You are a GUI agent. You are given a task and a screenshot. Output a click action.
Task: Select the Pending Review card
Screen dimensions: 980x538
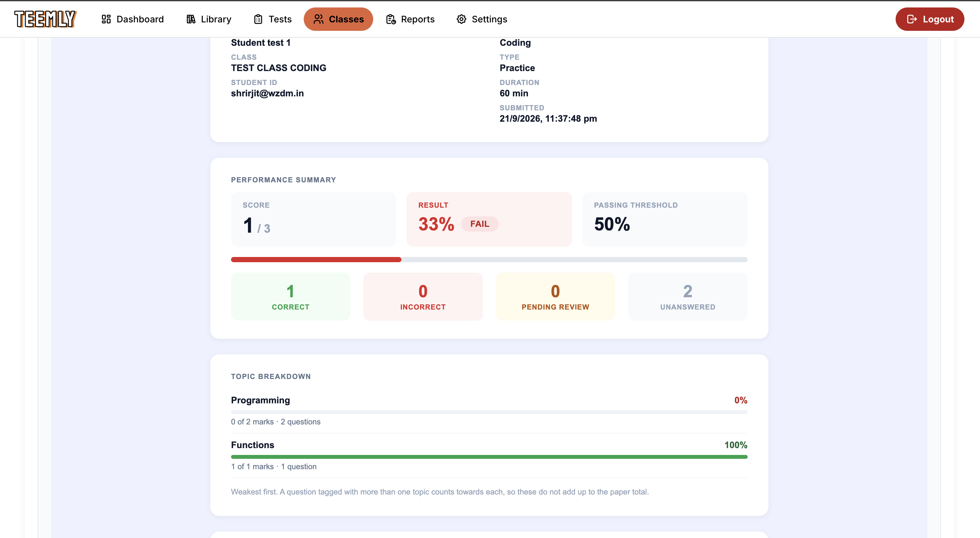coord(556,296)
